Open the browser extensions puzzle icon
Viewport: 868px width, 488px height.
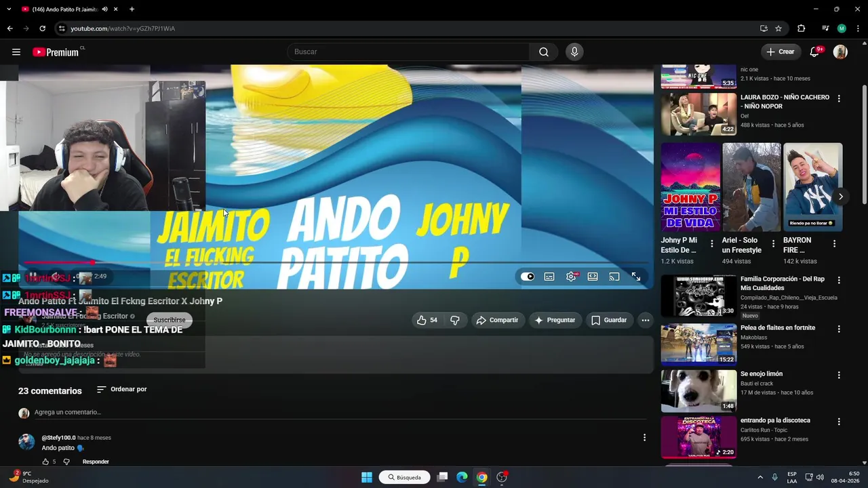[x=802, y=28]
